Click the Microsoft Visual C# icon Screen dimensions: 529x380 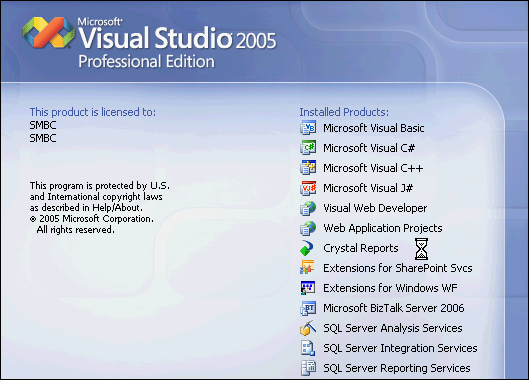pyautogui.click(x=308, y=148)
